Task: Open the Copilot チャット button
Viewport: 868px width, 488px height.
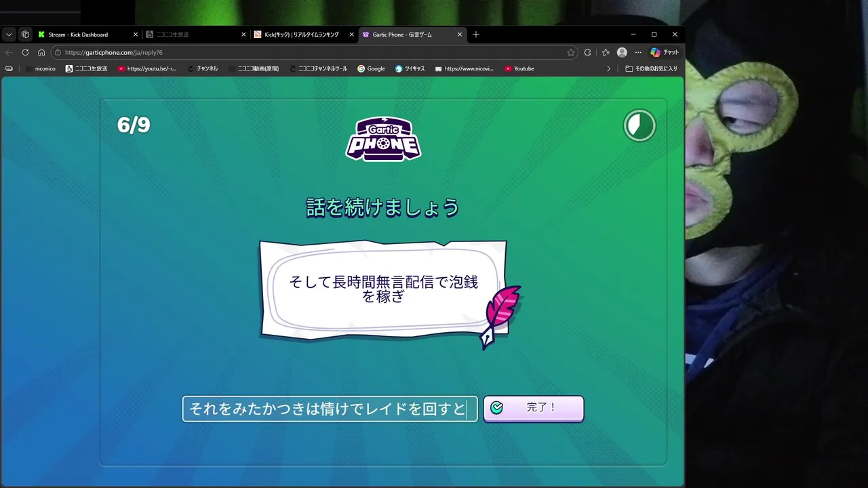Action: click(x=665, y=52)
